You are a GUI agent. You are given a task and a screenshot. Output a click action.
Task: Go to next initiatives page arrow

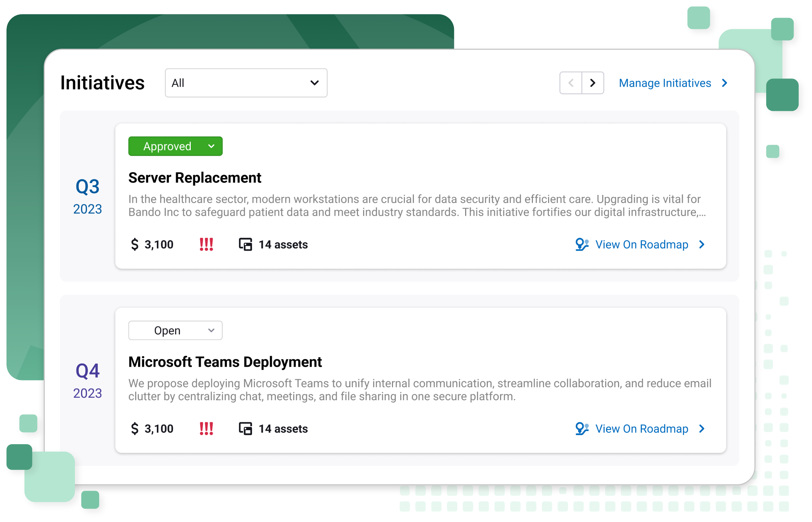click(x=592, y=83)
